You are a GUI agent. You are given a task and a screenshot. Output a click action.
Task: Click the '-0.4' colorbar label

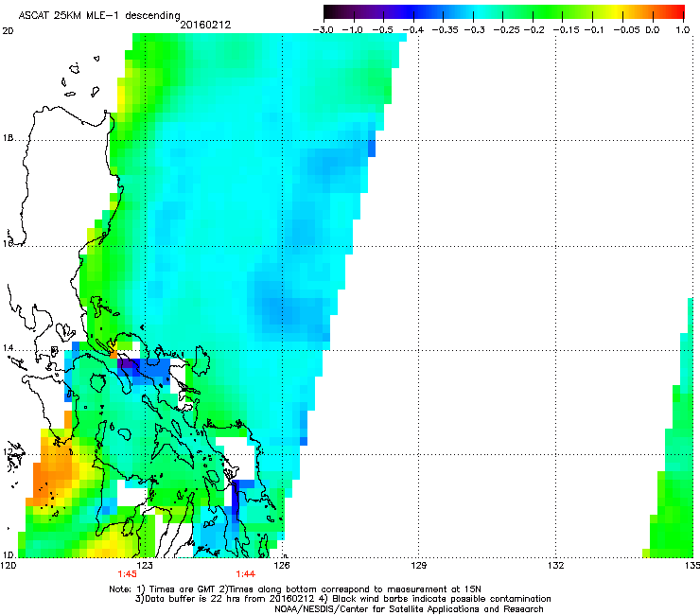pos(413,30)
